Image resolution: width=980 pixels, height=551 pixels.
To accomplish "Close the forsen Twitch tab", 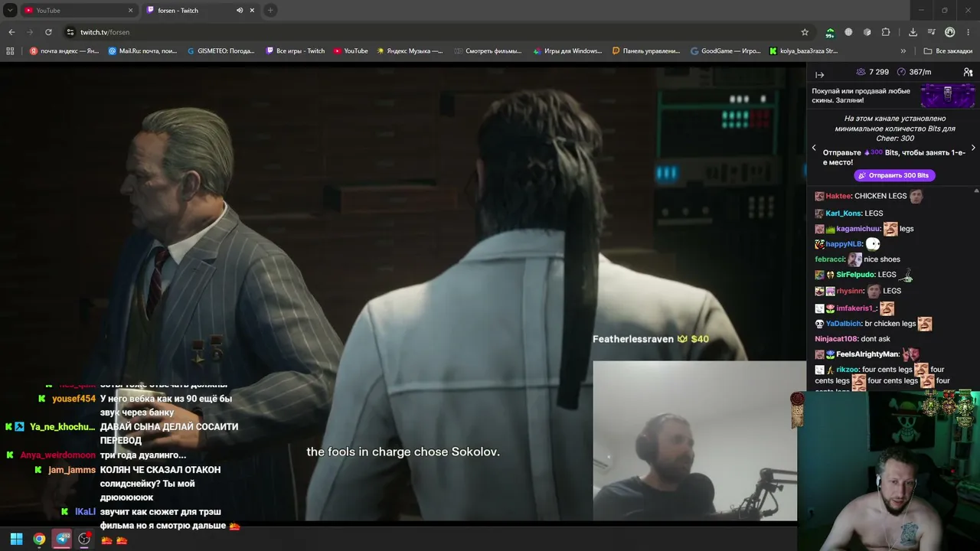I will coord(252,11).
